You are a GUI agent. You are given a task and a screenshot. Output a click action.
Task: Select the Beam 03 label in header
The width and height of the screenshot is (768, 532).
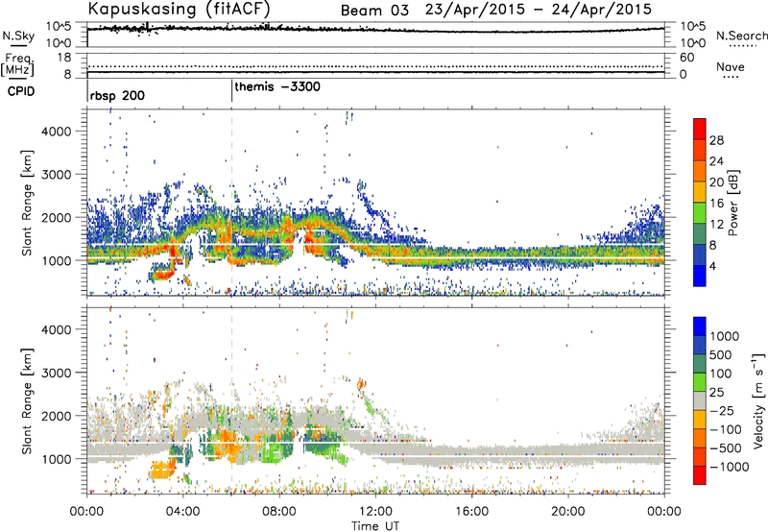(374, 11)
